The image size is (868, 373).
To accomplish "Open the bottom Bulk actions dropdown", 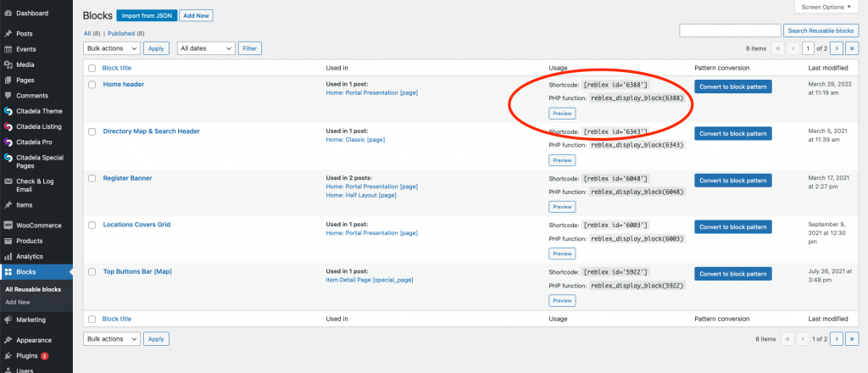I will click(x=112, y=339).
